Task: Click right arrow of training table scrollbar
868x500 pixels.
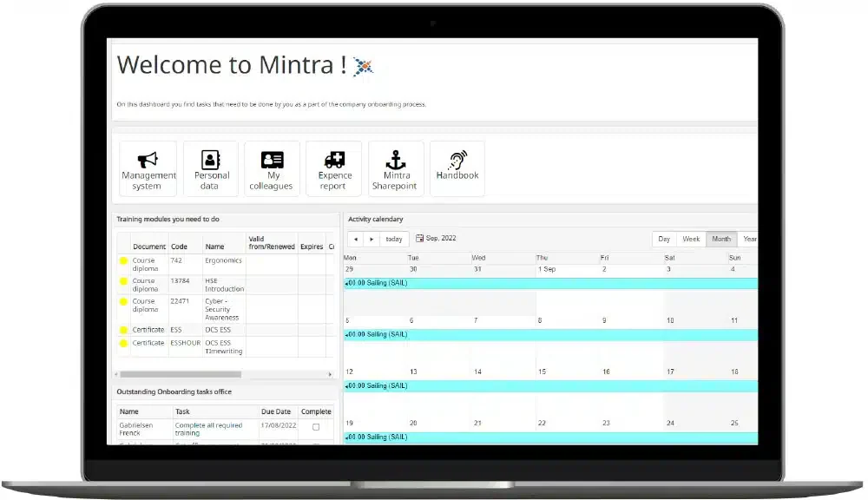Action: coord(330,374)
